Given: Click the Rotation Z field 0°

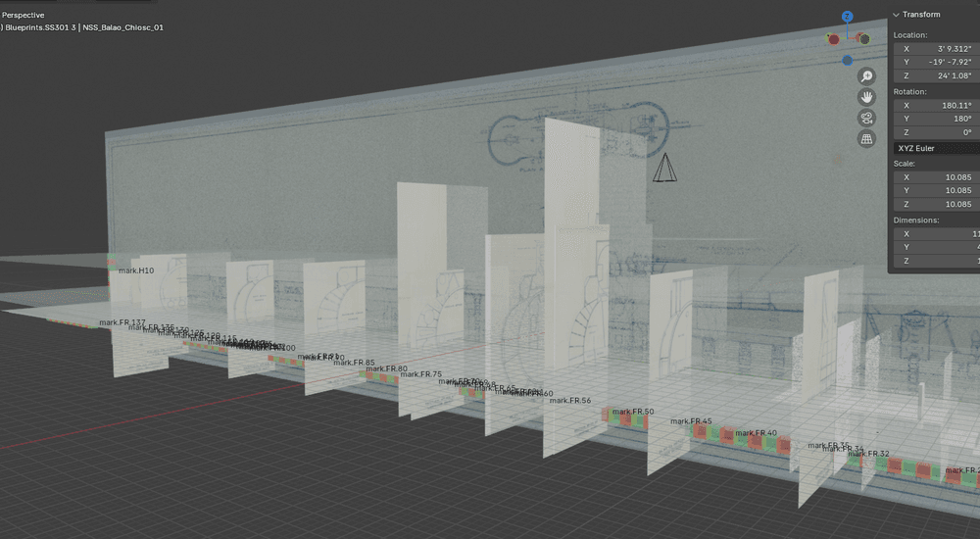Looking at the screenshot, I should pos(937,132).
